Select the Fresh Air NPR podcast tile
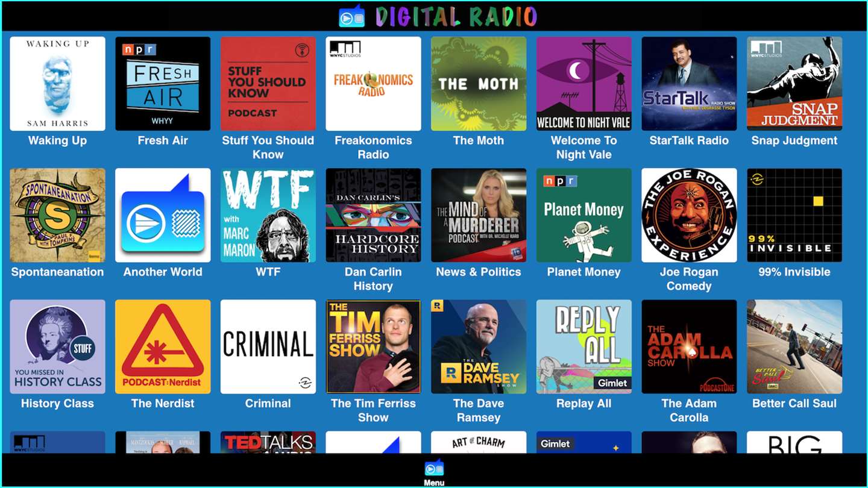Image resolution: width=868 pixels, height=488 pixels. [163, 84]
